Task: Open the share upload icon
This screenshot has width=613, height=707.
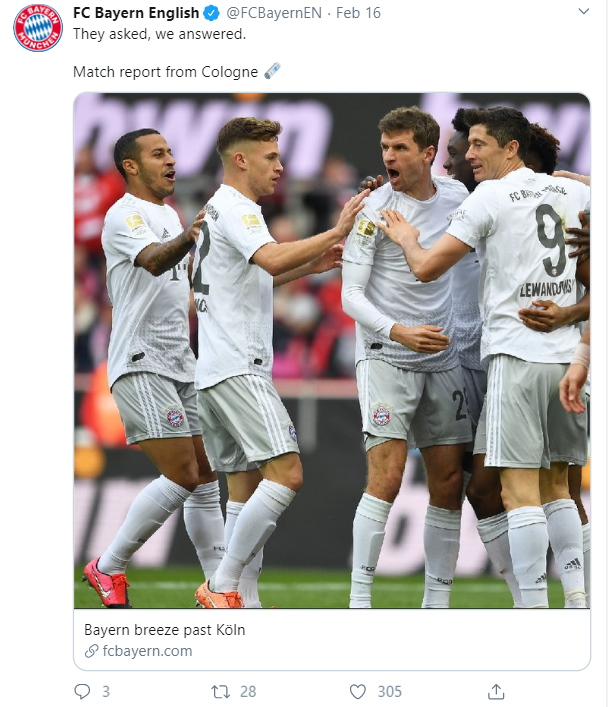Action: pos(496,691)
